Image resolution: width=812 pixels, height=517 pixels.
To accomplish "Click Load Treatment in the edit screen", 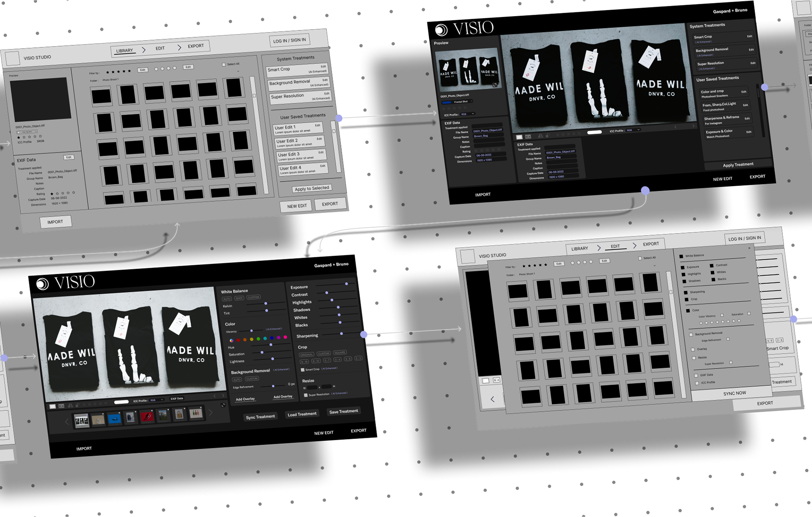I will pos(302,414).
